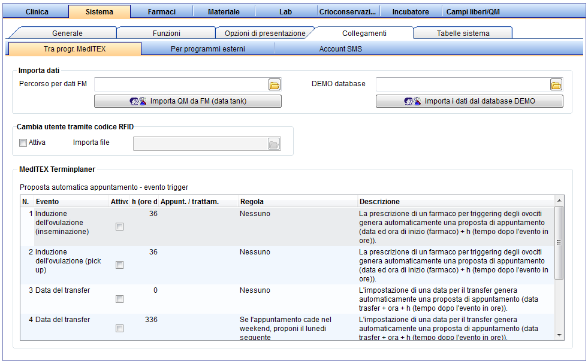Click the weekend rule text in row 4
588x364 pixels.
coord(286,329)
